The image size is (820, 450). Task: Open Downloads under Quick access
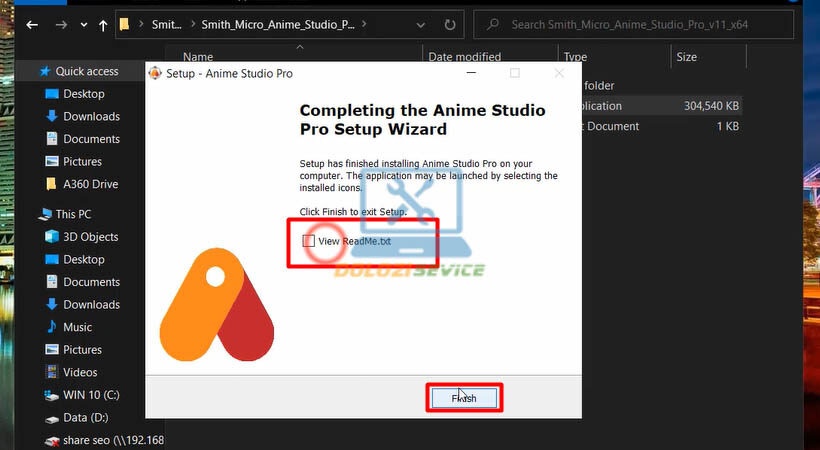point(92,116)
